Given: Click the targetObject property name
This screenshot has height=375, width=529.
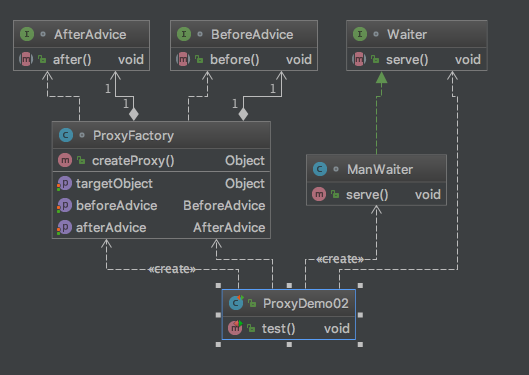Looking at the screenshot, I should tap(114, 184).
